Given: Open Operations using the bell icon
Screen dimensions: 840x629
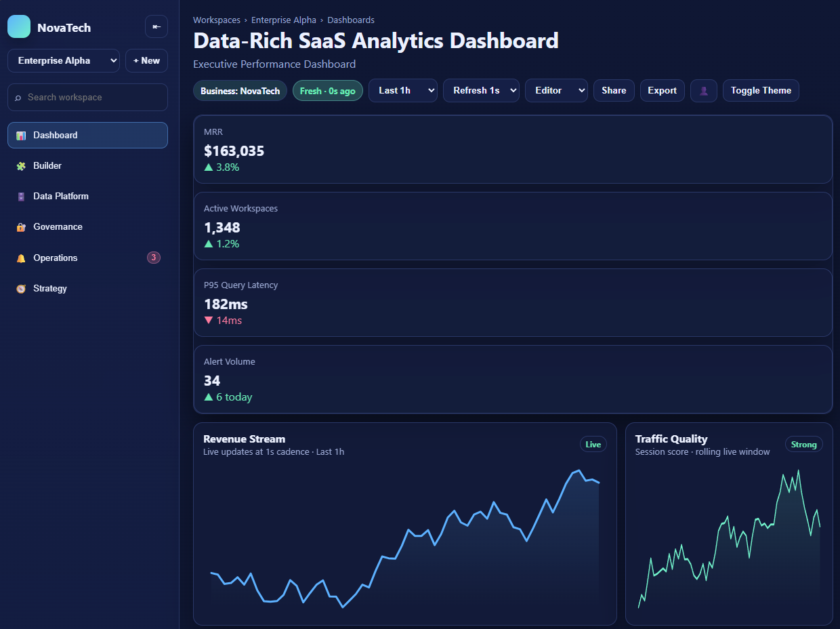Looking at the screenshot, I should tap(20, 258).
